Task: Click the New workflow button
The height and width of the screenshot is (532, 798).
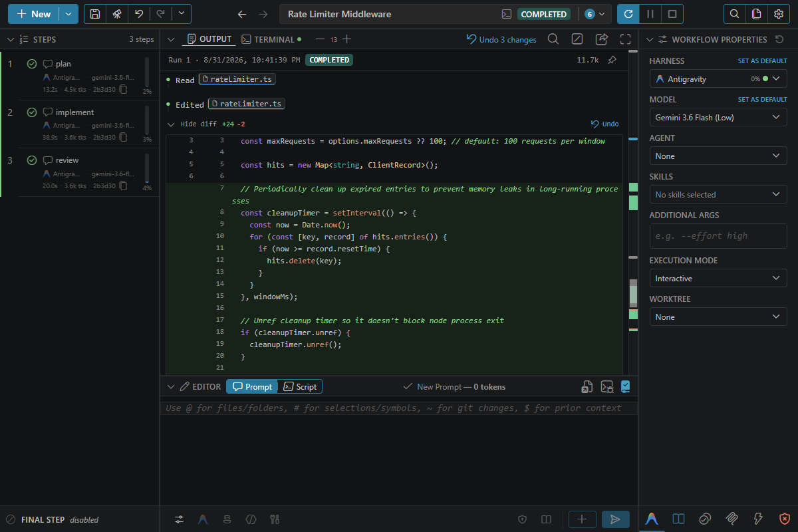Action: click(33, 14)
